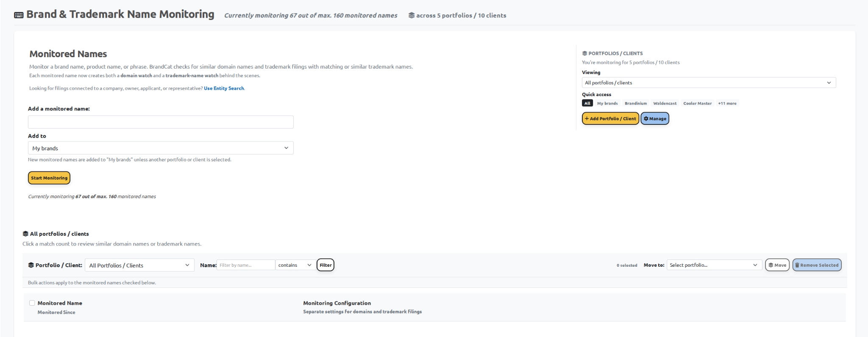Screen dimensions: 868x337
Task: Click the layers icon beside 'All portfolios / clients' heading
Action: (25, 234)
